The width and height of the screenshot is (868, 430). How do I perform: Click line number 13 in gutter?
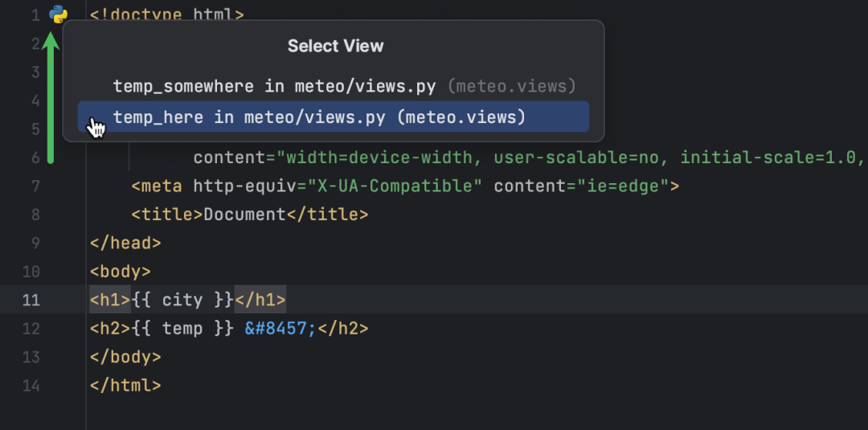[x=31, y=357]
